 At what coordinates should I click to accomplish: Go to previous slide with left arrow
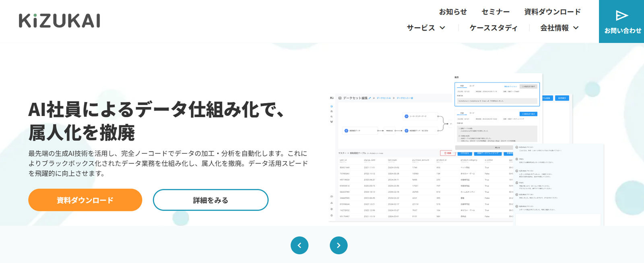point(299,245)
